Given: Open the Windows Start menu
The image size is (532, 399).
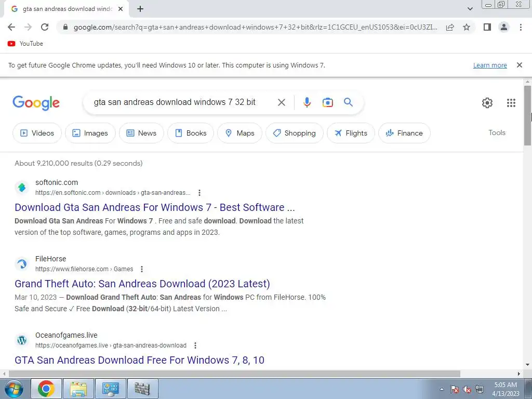Looking at the screenshot, I should click(x=14, y=389).
